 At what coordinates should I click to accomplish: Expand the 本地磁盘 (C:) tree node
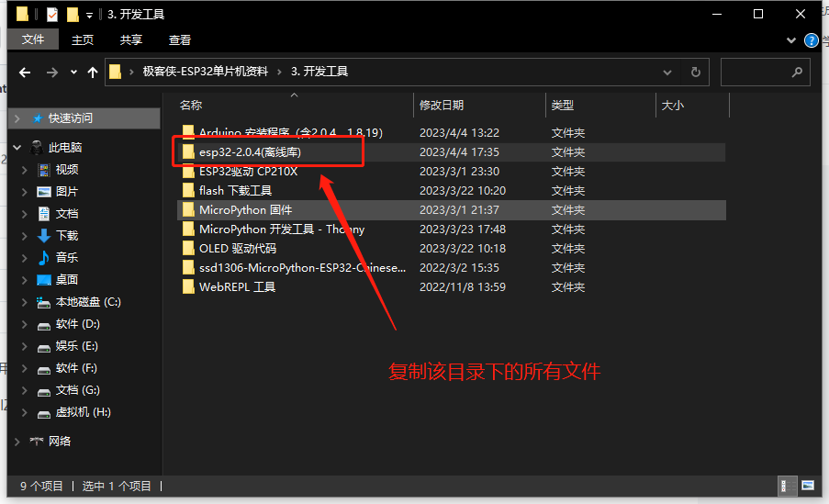click(x=25, y=302)
